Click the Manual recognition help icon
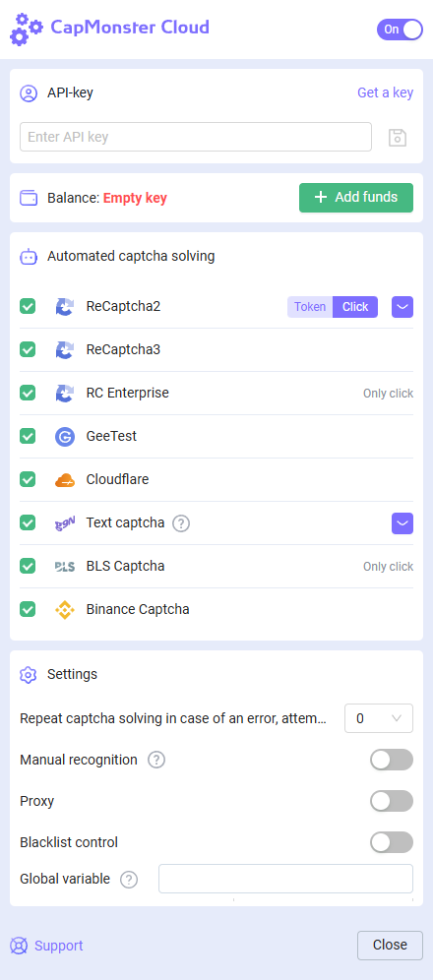 (156, 760)
